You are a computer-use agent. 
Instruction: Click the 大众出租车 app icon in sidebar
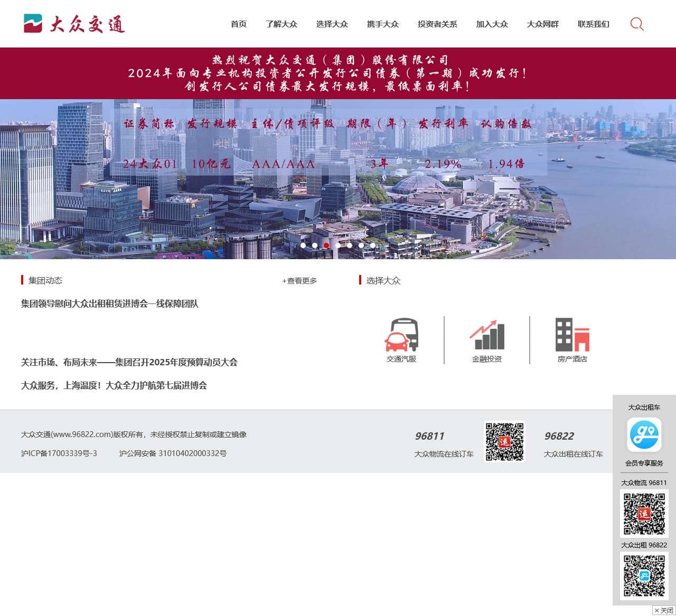(644, 434)
